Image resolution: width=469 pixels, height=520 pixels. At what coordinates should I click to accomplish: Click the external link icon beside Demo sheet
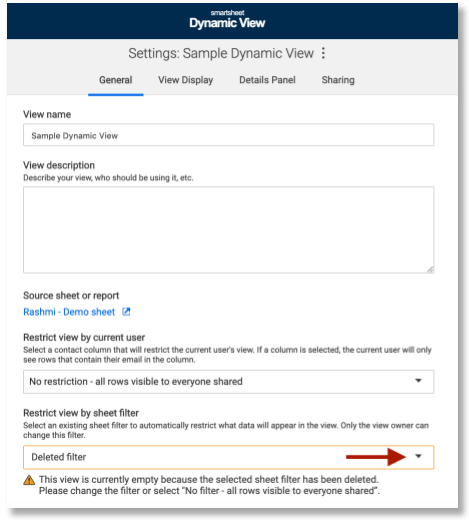point(126,312)
